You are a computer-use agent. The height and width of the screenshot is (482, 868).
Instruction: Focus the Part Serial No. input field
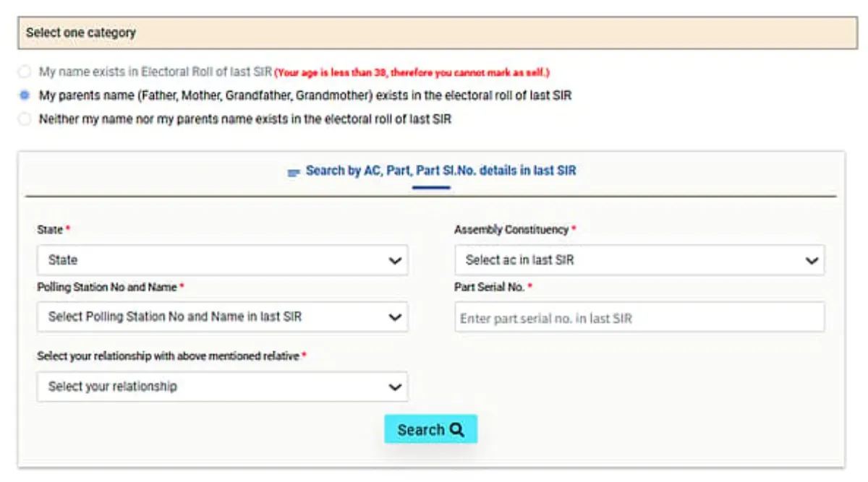(x=639, y=318)
